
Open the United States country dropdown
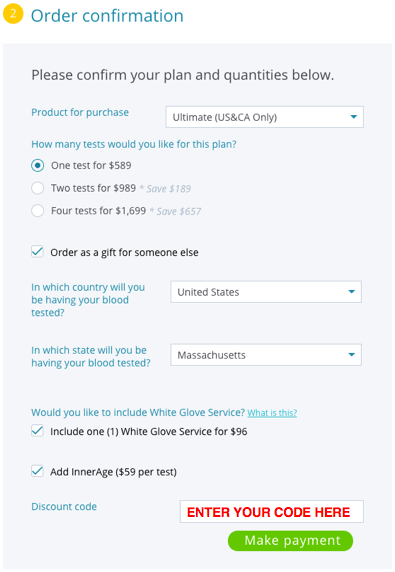point(266,292)
